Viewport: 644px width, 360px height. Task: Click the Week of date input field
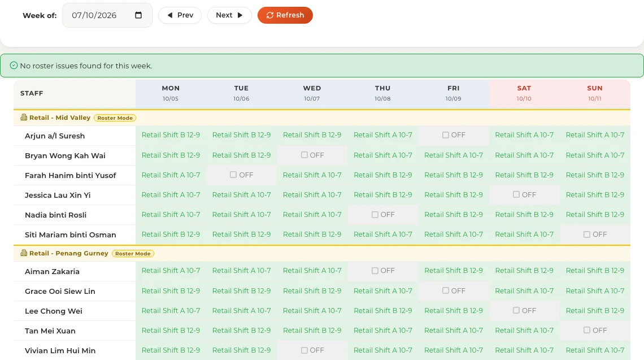[x=107, y=15]
